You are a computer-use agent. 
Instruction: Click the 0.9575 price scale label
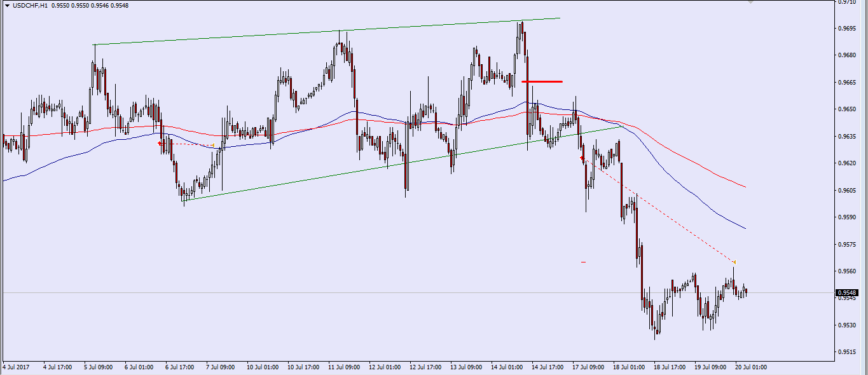click(847, 245)
